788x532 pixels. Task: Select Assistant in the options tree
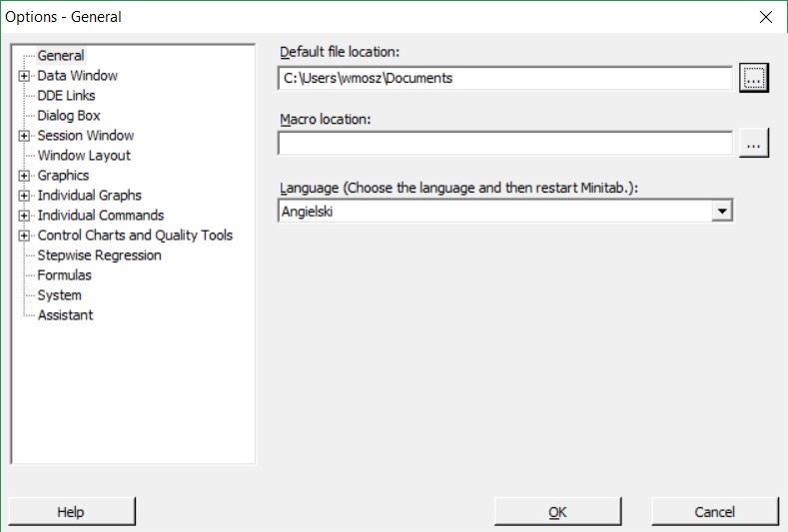coord(65,315)
